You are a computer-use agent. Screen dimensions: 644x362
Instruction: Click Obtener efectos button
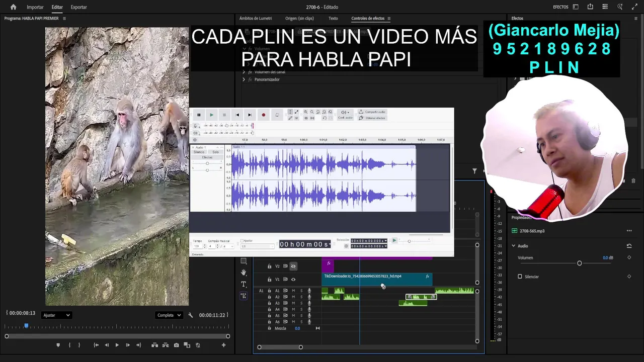(372, 118)
